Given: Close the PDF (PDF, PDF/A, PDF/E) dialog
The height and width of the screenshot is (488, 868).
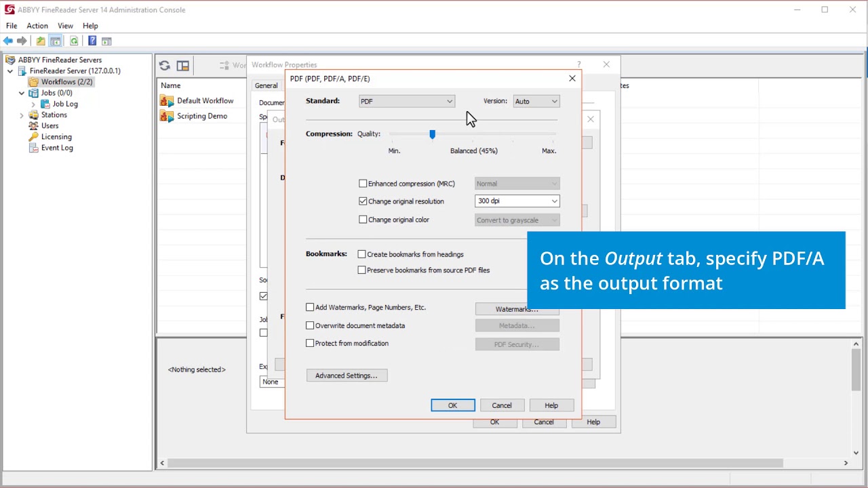Looking at the screenshot, I should 572,79.
